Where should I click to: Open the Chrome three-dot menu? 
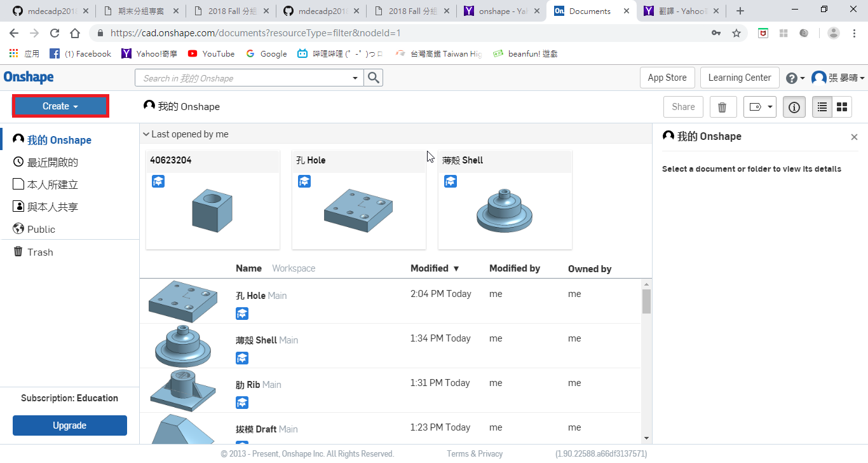855,33
